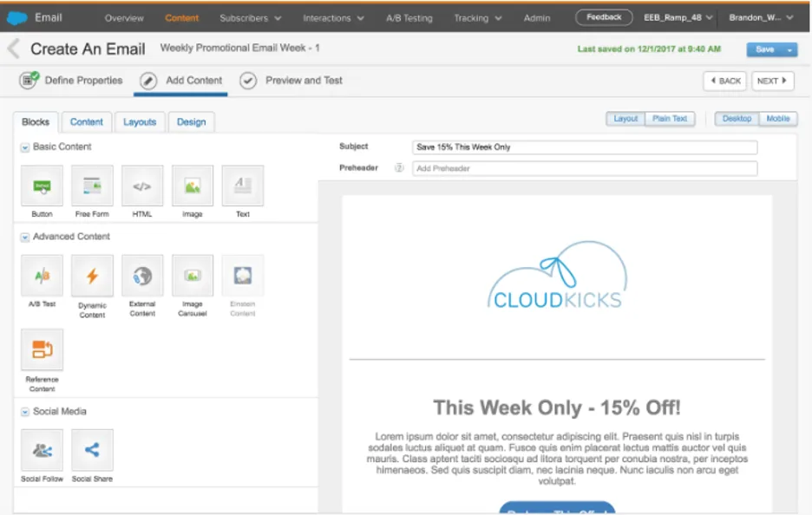Select the Button content block
The image size is (812, 515).
[42, 186]
